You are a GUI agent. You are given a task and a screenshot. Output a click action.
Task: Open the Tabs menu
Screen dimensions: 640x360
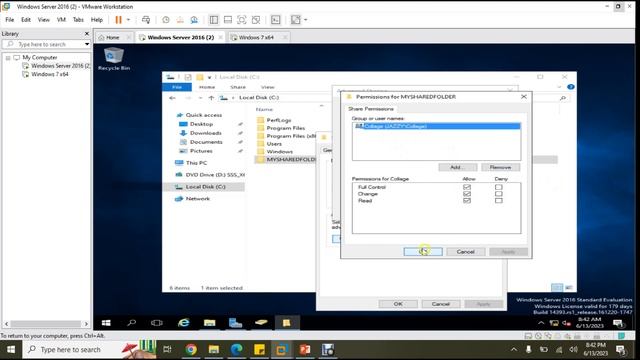[x=78, y=20]
